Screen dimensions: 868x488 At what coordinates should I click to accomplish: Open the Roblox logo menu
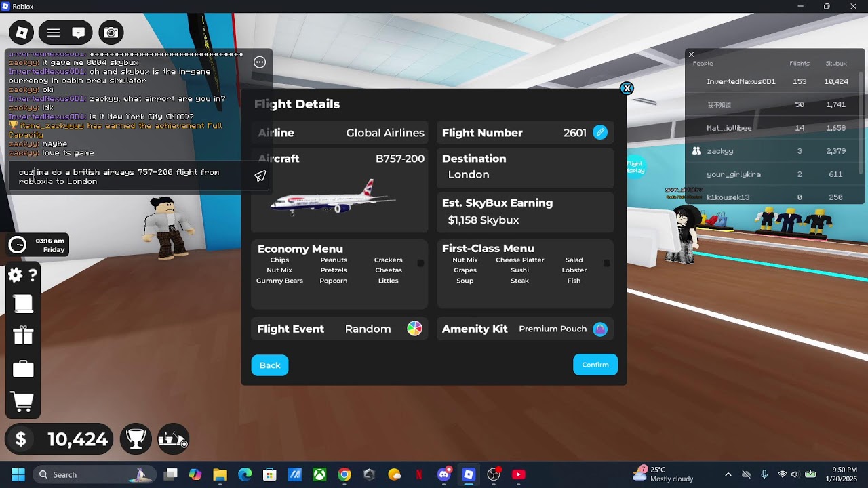(22, 32)
